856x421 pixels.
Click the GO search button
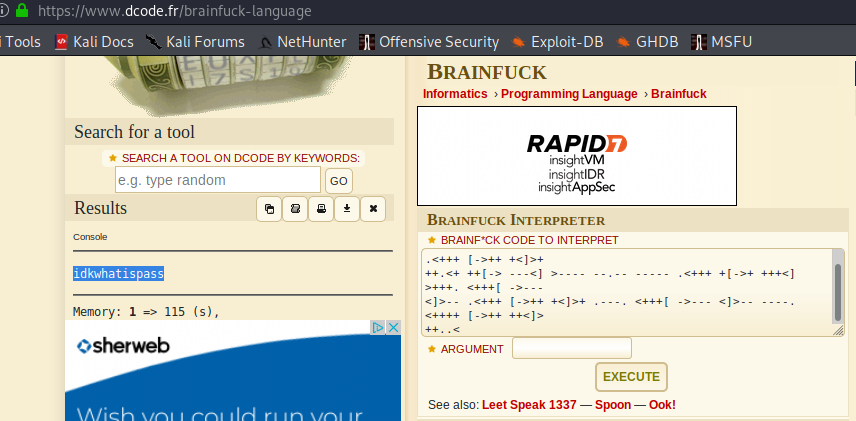pyautogui.click(x=339, y=180)
